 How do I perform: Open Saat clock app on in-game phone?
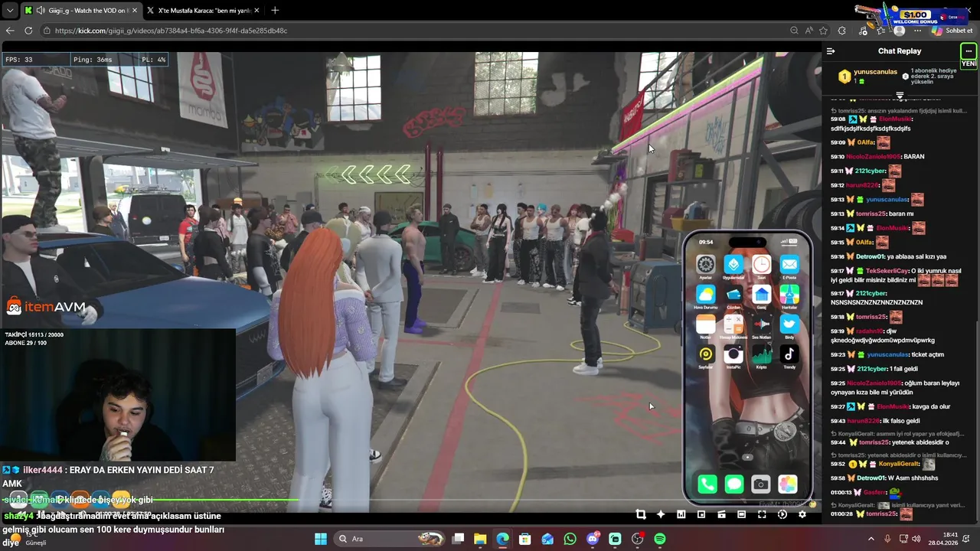pos(762,265)
